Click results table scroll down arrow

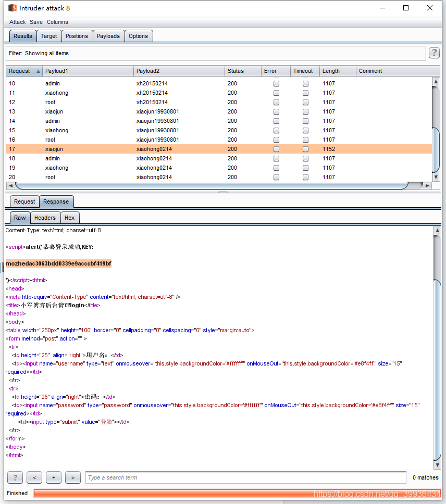(x=436, y=177)
